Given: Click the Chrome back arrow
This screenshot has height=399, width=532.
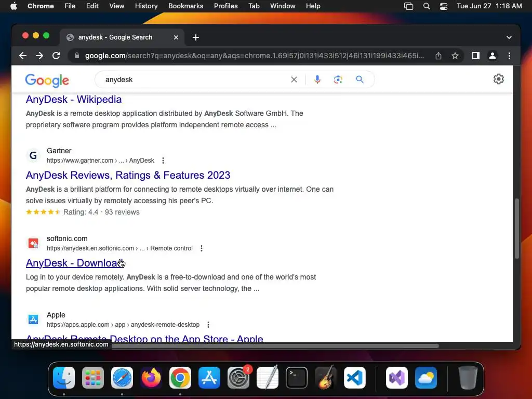Looking at the screenshot, I should 23,56.
